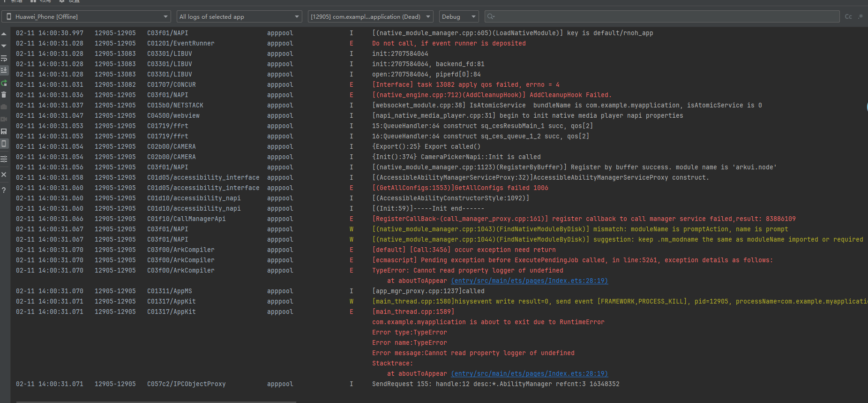Select the '[app_mgr_proxy.cpp:1237]called' message
This screenshot has height=403, width=868.
click(428, 291)
